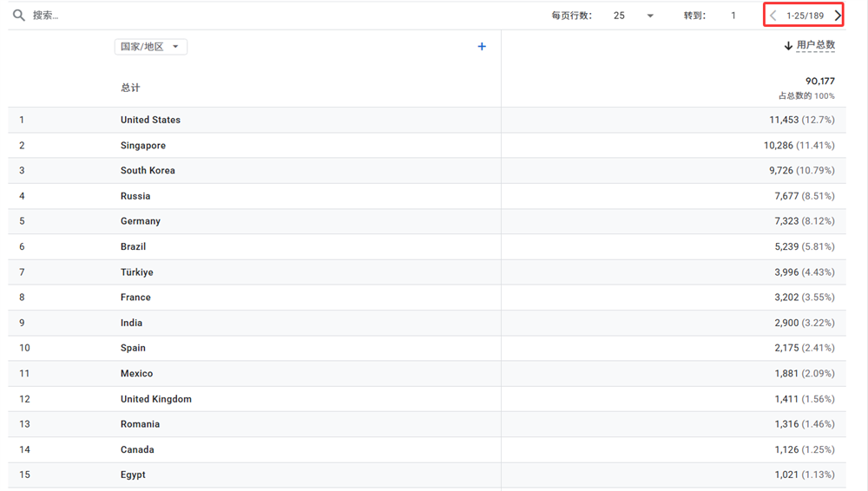Click the value 5,239 (5.81%)
The width and height of the screenshot is (868, 491).
tap(805, 247)
